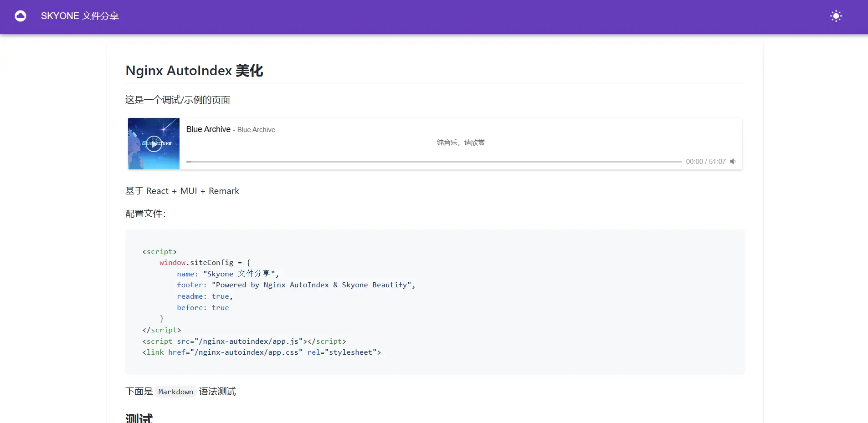The width and height of the screenshot is (868, 423).
Task: Click the 00:00 / 51:07 time display
Action: tap(705, 162)
